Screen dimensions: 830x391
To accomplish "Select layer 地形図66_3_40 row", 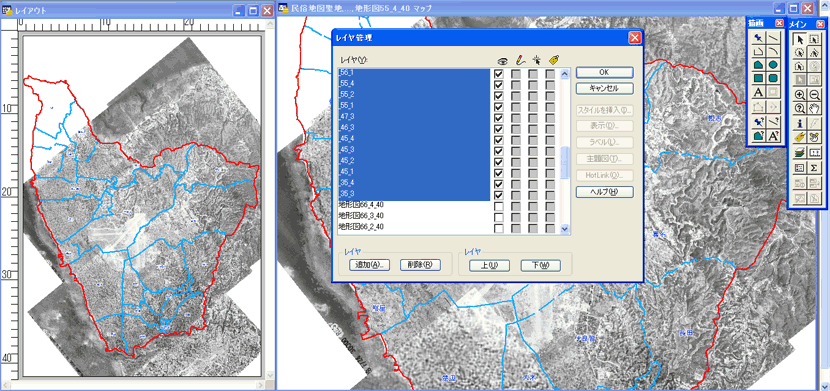I will click(x=414, y=217).
